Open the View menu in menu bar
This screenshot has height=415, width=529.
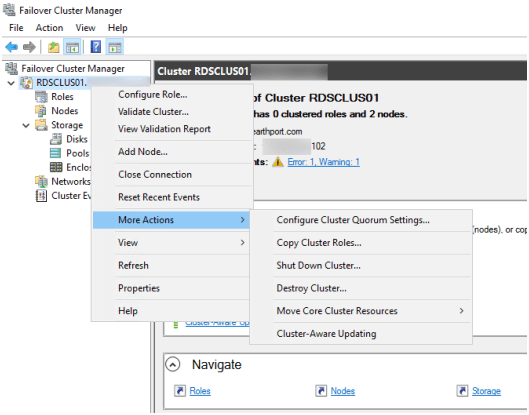[x=85, y=28]
